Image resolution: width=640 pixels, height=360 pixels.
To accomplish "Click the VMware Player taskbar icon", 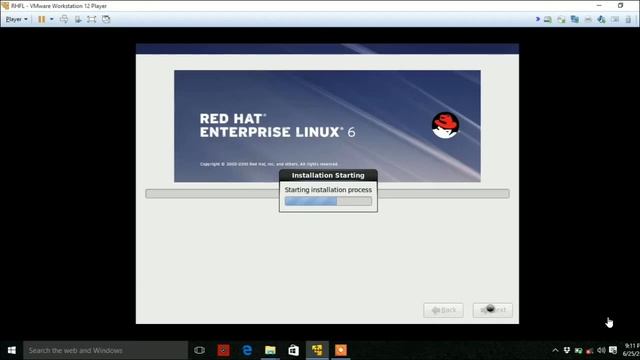I will coord(317,350).
